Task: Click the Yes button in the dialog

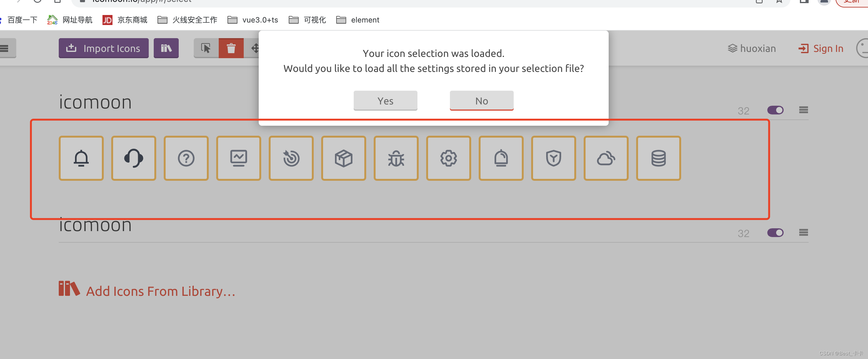Action: 385,100
